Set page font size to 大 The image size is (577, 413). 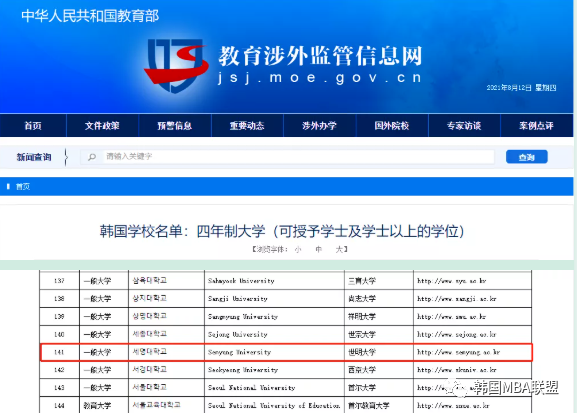click(x=339, y=250)
